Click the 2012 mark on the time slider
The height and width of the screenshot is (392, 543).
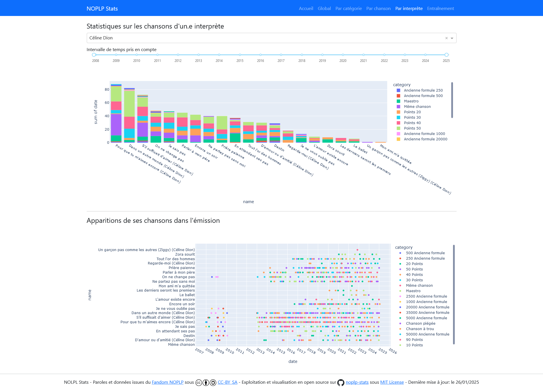tap(178, 55)
